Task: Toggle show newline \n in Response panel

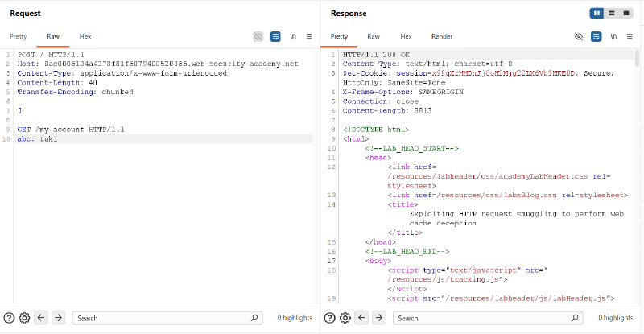Action: tap(613, 36)
